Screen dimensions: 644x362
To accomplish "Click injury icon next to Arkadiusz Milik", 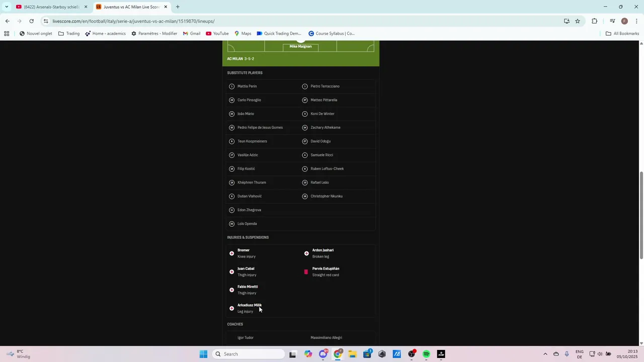I will pyautogui.click(x=231, y=308).
